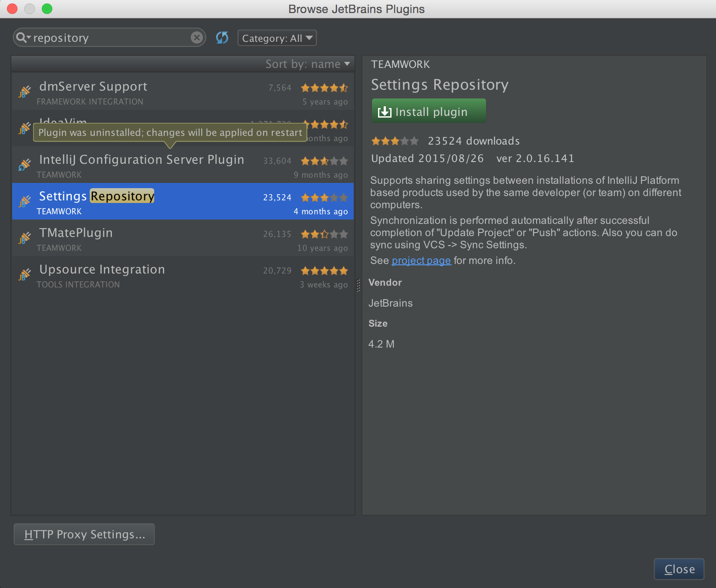
Task: Reload the plugin list with refresh icon
Action: (x=222, y=38)
